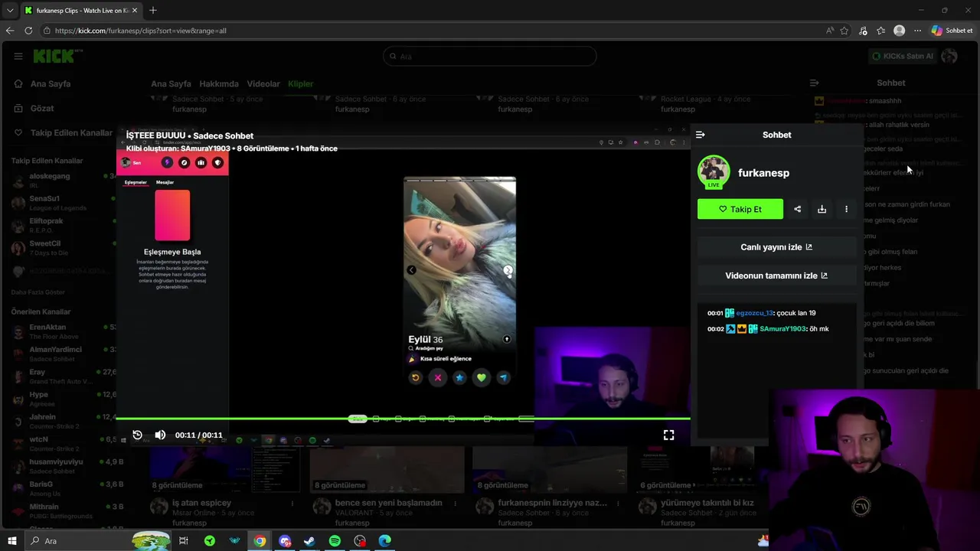Open furkanesp live avatar in clip panel

[714, 172]
